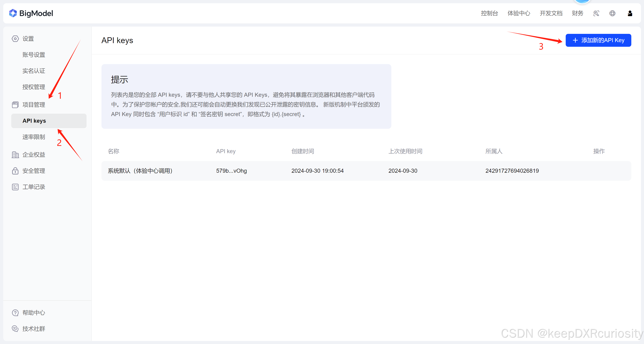The image size is (644, 344).
Task: Open the user profile avatar icon
Action: 630,13
